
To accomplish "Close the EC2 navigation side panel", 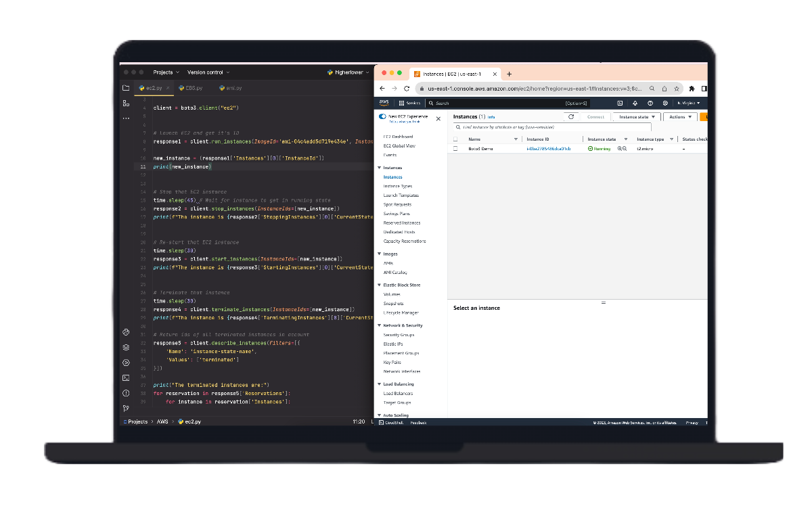I will [x=438, y=118].
